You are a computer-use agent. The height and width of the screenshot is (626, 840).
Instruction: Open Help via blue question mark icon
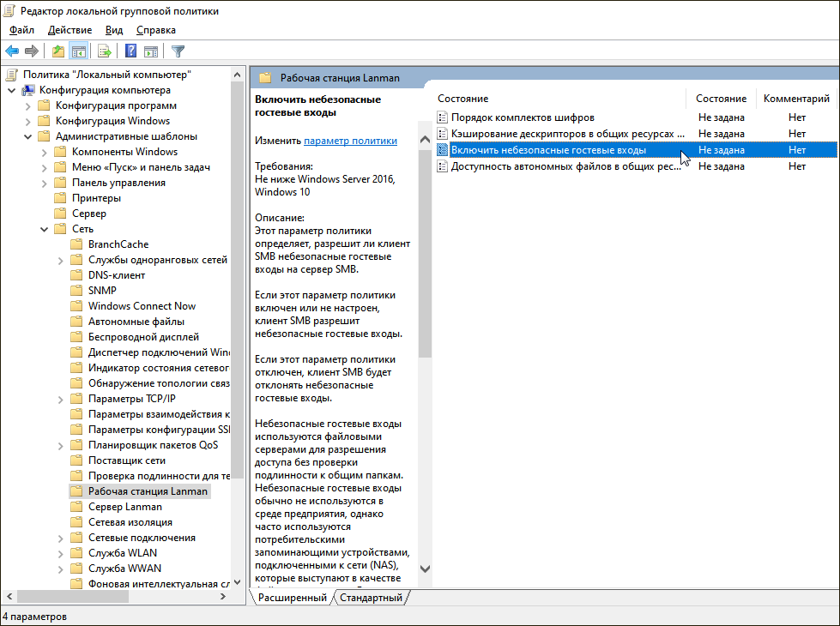(131, 51)
